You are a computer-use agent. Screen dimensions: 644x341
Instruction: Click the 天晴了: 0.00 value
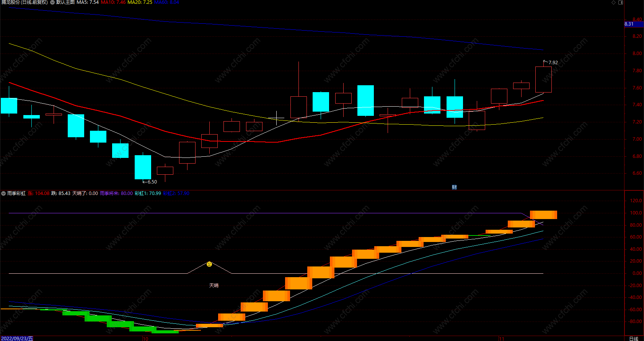click(x=85, y=193)
